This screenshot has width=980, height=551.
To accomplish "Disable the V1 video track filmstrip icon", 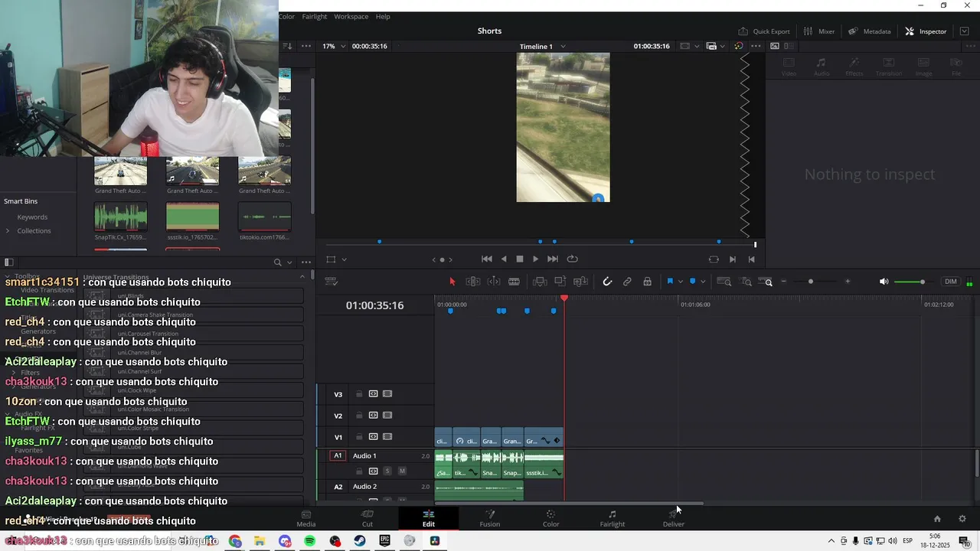I will [387, 437].
